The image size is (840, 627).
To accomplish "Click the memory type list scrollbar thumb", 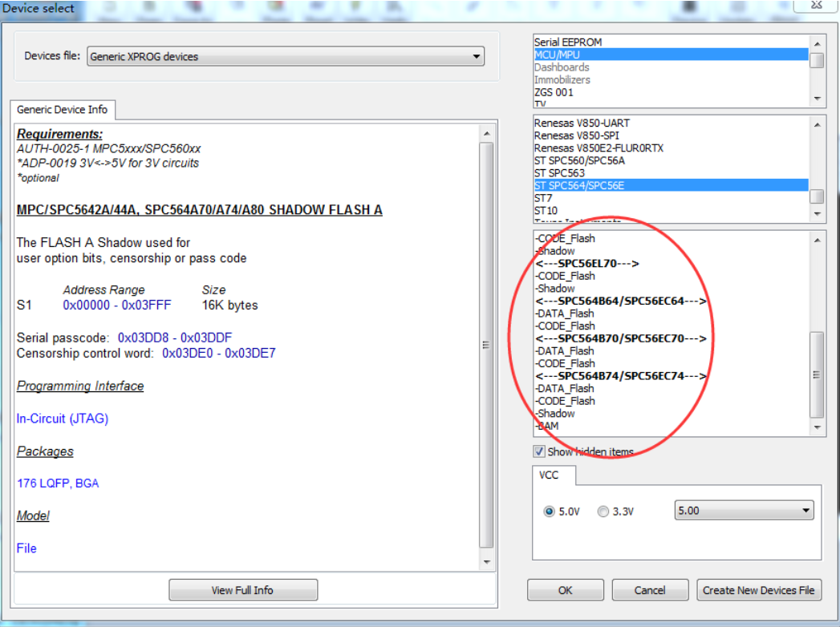I will (817, 374).
